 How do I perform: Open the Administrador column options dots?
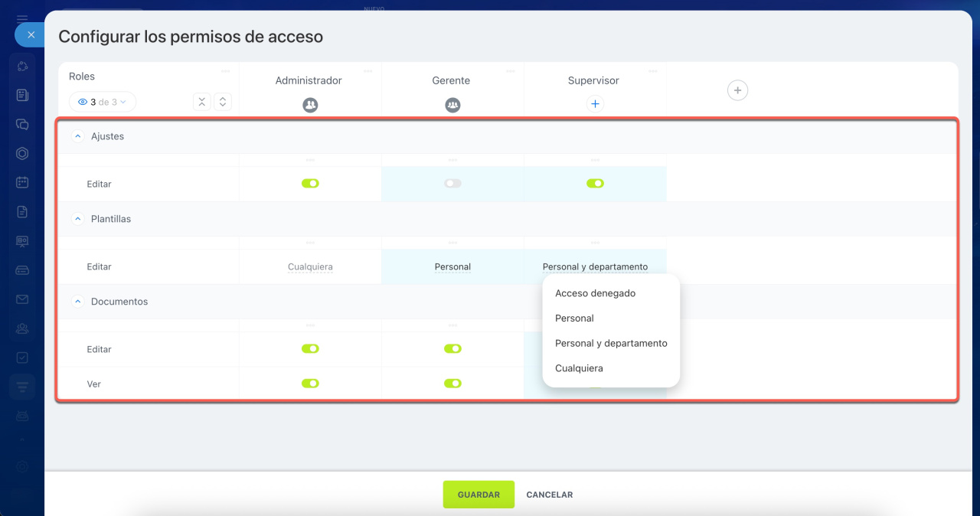(x=367, y=71)
